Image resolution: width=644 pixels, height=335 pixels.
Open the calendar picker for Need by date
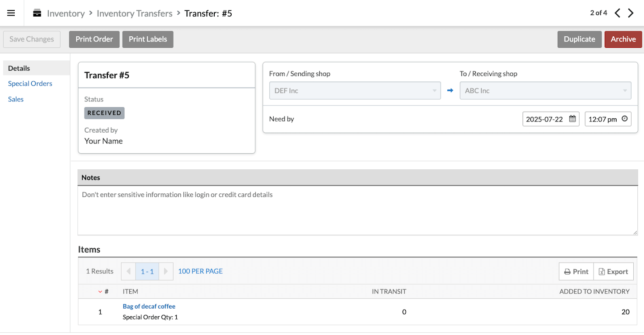pos(572,119)
